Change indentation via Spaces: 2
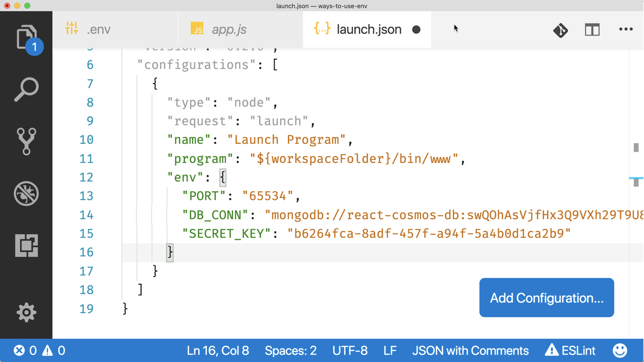Viewport: 644px width, 362px height. (x=291, y=350)
